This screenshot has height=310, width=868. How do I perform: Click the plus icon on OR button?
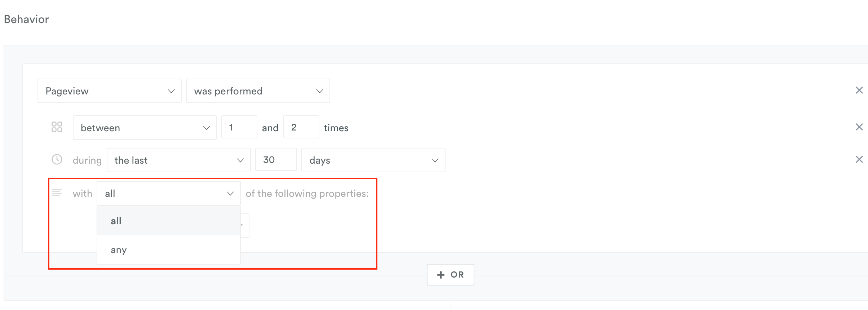coord(440,275)
